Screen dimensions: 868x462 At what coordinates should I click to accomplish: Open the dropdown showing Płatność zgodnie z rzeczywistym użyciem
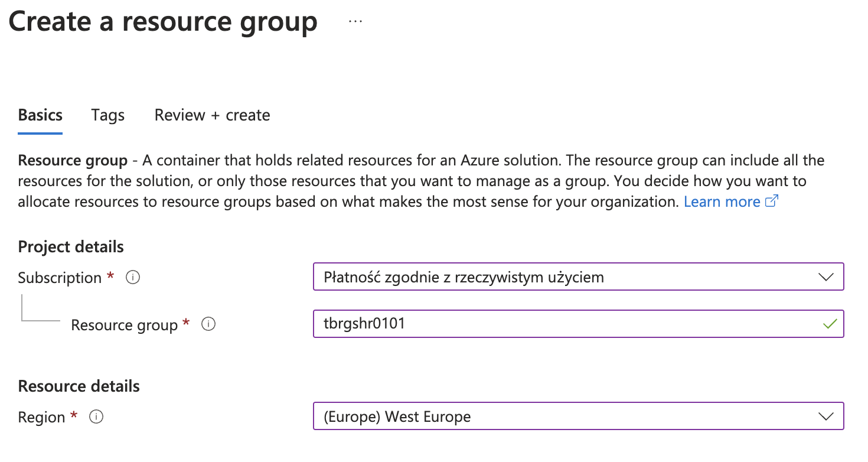[x=579, y=276]
